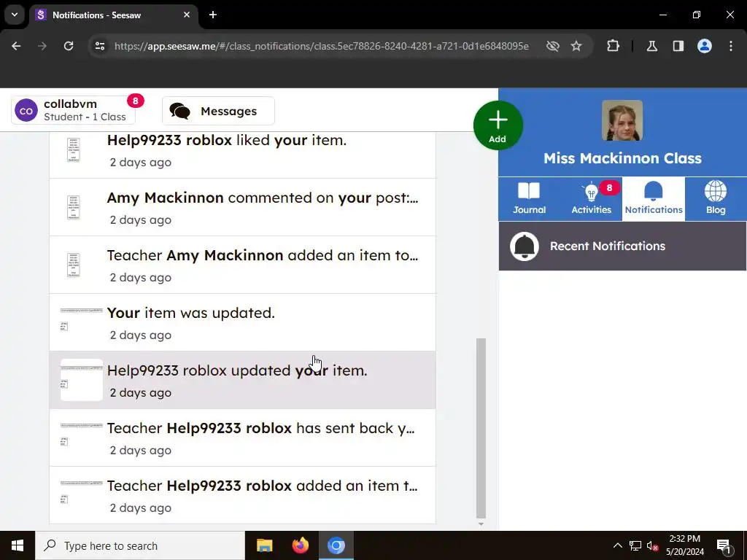Click thumbnail of 'commented on your post' notification
The width and height of the screenshot is (747, 560).
click(74, 207)
